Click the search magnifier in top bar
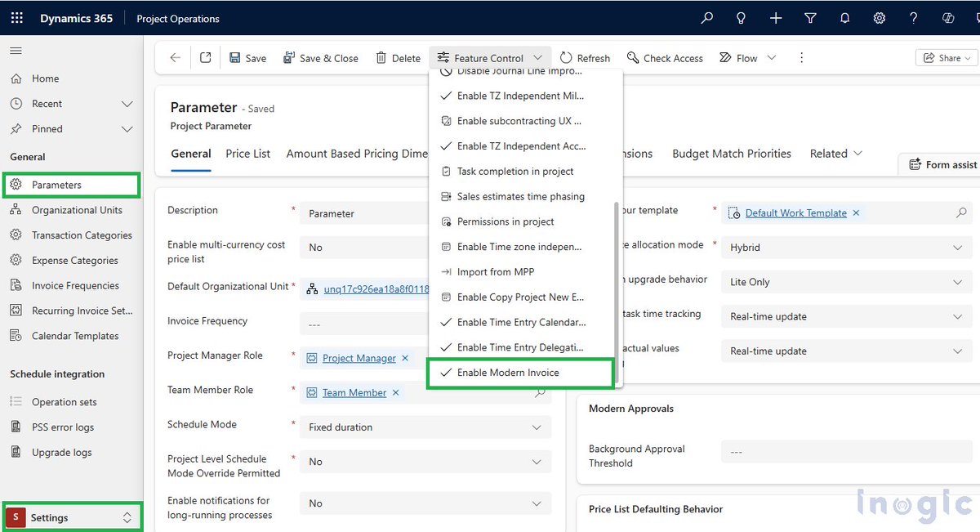Viewport: 980px width, 532px height. coord(707,18)
